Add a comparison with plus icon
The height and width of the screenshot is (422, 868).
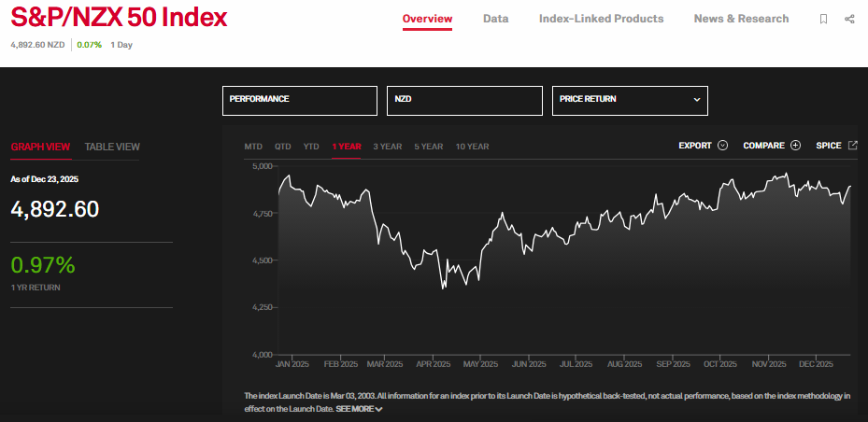795,146
